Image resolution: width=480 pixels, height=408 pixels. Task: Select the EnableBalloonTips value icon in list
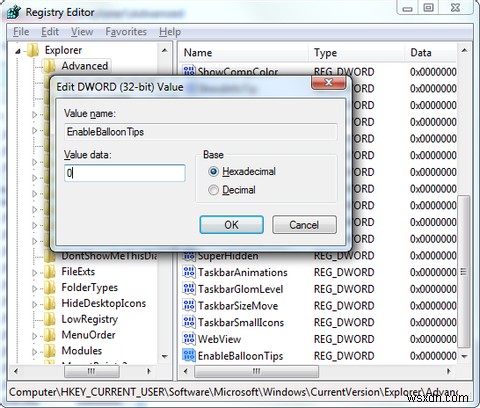(x=189, y=355)
